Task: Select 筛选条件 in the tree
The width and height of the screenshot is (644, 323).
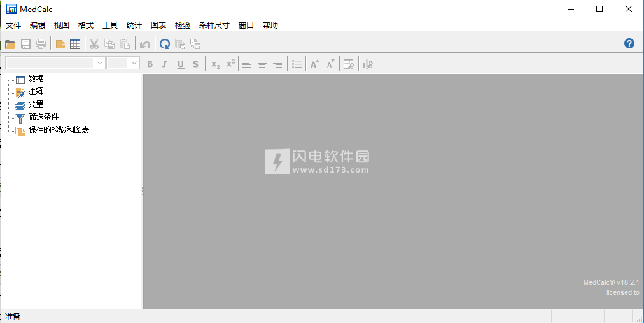Action: click(x=43, y=117)
